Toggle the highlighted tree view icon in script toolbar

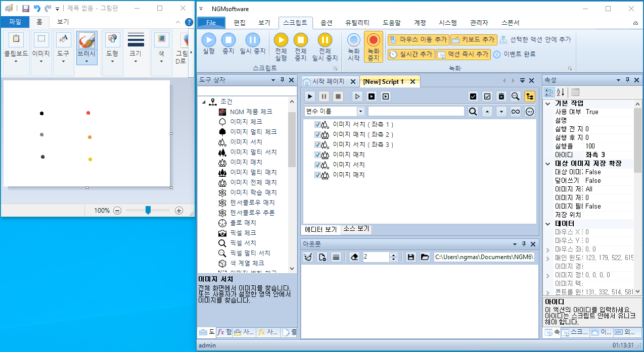point(530,96)
